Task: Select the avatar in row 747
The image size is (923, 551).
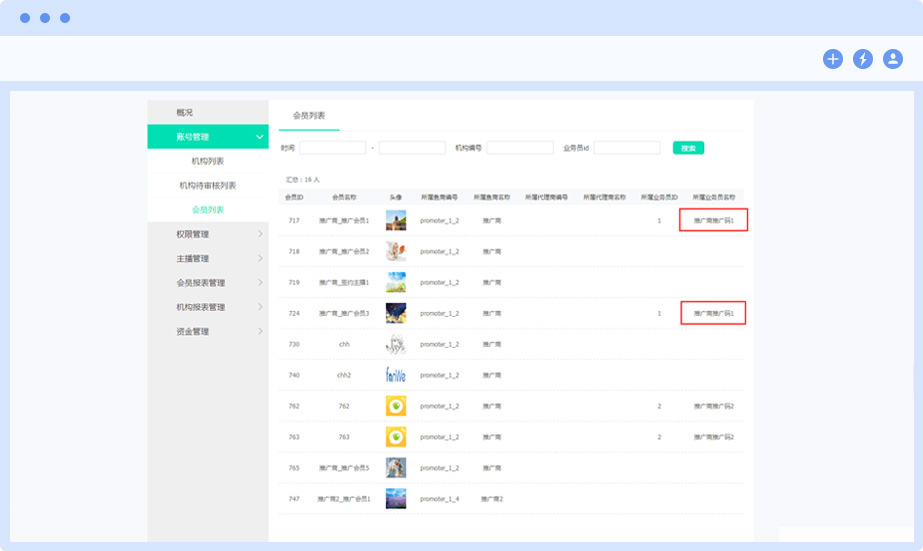Action: (396, 498)
